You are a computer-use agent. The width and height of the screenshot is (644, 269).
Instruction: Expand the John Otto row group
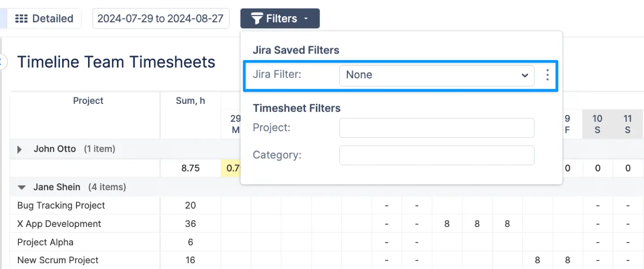(19, 149)
